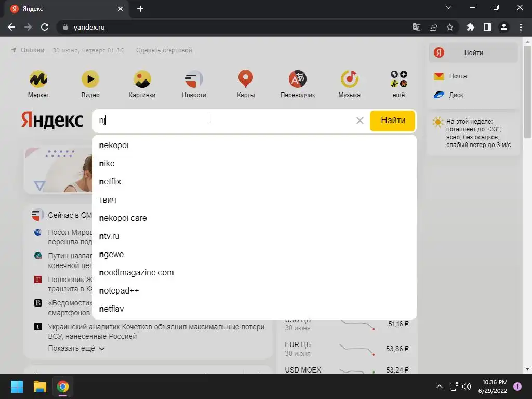Screen dimensions: 532x399
Task: Open Почта mail link
Action: click(450, 76)
